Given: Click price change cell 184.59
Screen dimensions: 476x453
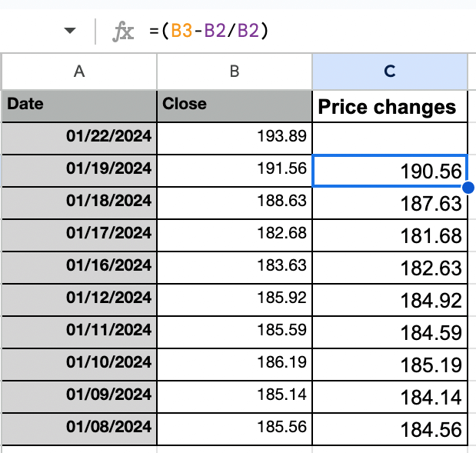Looking at the screenshot, I should pyautogui.click(x=390, y=332).
